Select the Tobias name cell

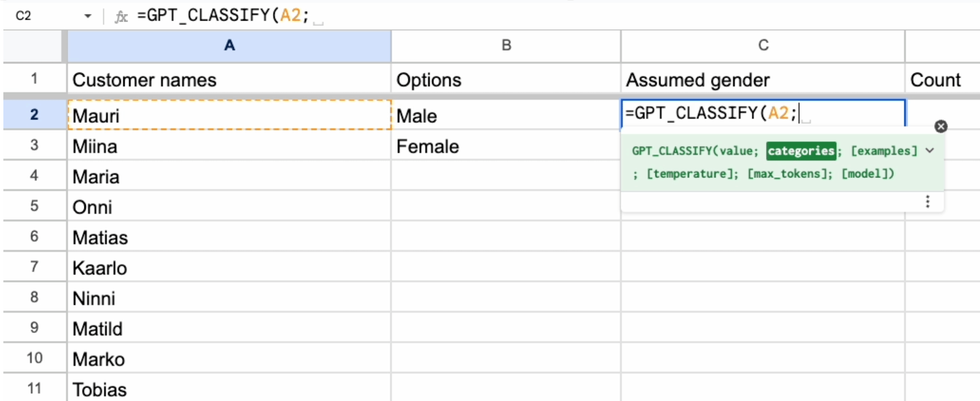(229, 389)
